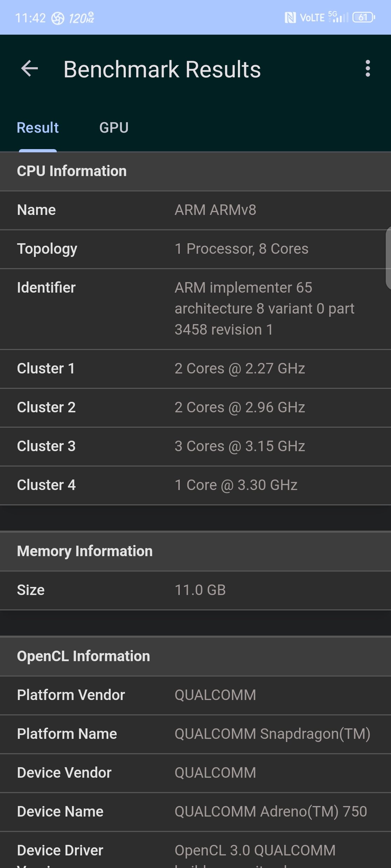Tap the NFC status bar icon
The width and height of the screenshot is (391, 868).
click(290, 17)
